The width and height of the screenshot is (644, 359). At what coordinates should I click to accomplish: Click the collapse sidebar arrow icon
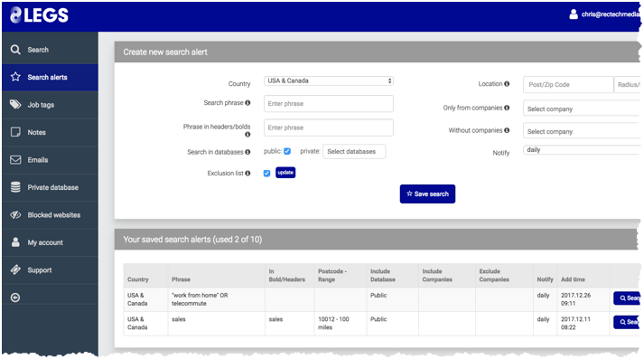tap(15, 298)
